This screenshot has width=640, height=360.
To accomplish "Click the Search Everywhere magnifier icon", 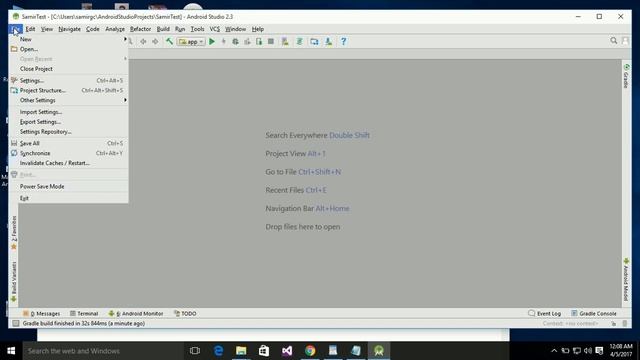I will click(613, 40).
